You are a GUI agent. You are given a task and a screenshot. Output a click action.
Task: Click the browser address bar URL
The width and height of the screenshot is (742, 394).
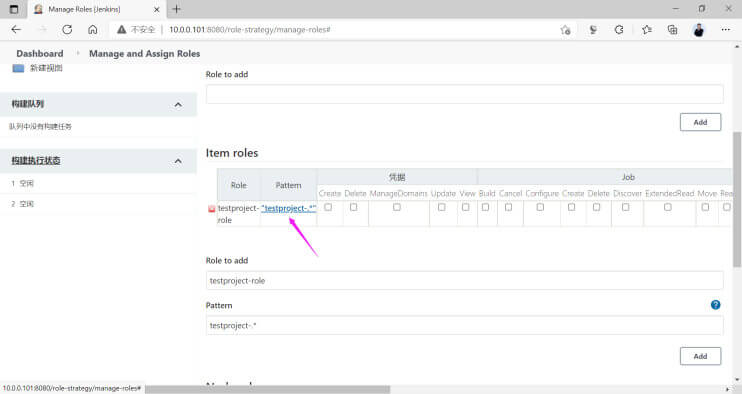(x=249, y=29)
